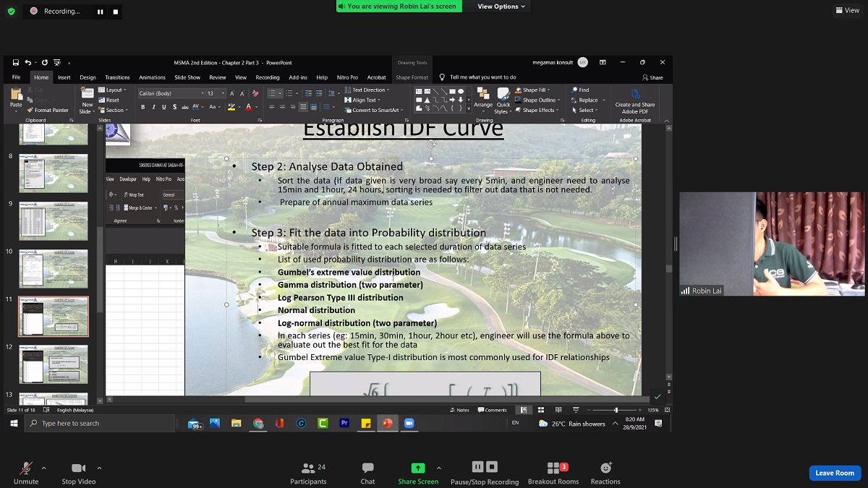Pick the red font color swatch
Image resolution: width=868 pixels, height=488 pixels.
click(x=248, y=107)
